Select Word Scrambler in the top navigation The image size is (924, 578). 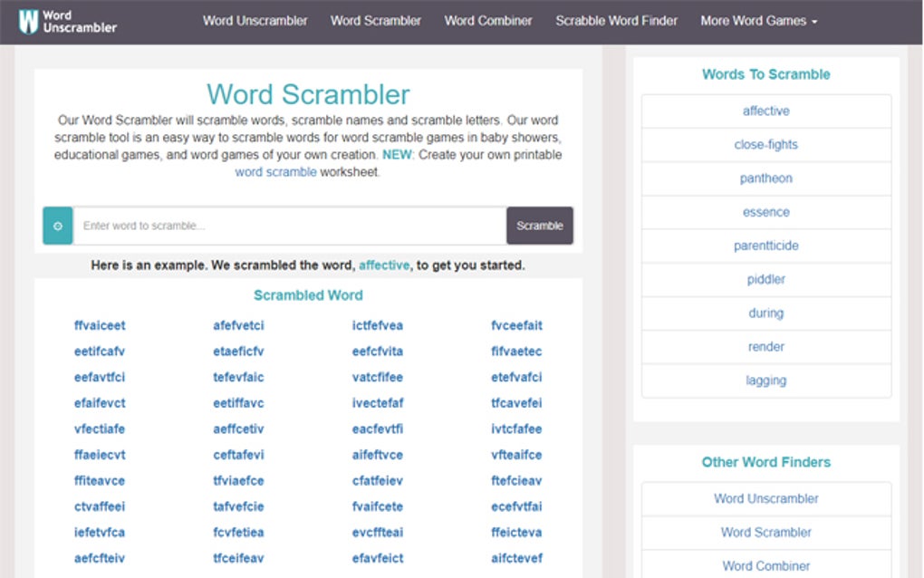coord(375,20)
